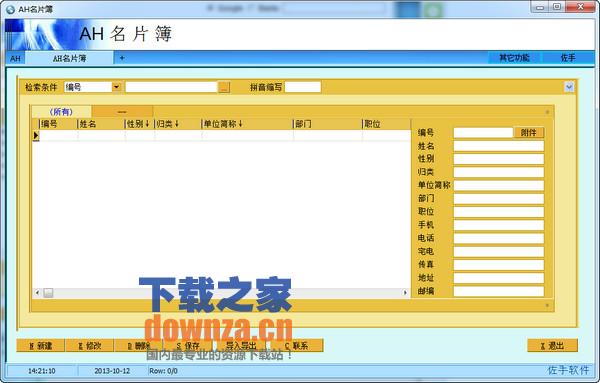Image resolution: width=600 pixels, height=383 pixels.
Task: Click the 导入导出 button
Action: [241, 346]
